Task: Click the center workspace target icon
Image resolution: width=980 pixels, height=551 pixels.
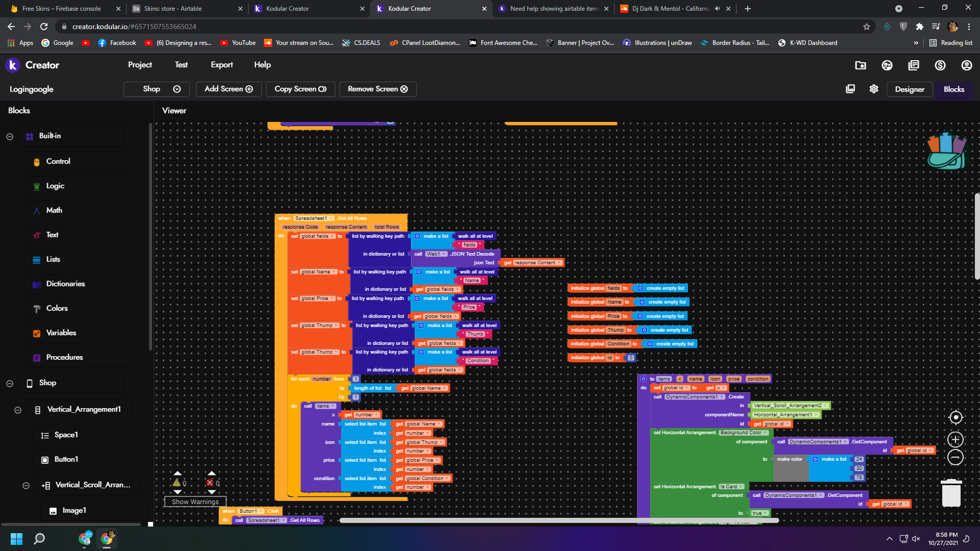Action: tap(955, 417)
